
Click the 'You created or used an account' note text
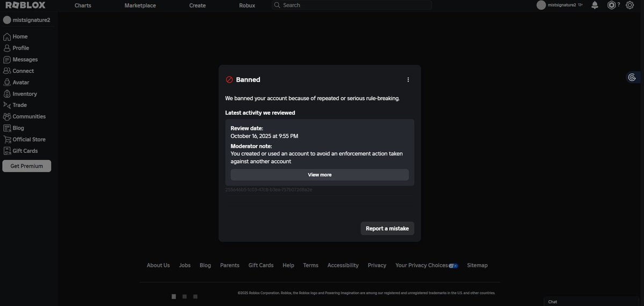coord(317,158)
